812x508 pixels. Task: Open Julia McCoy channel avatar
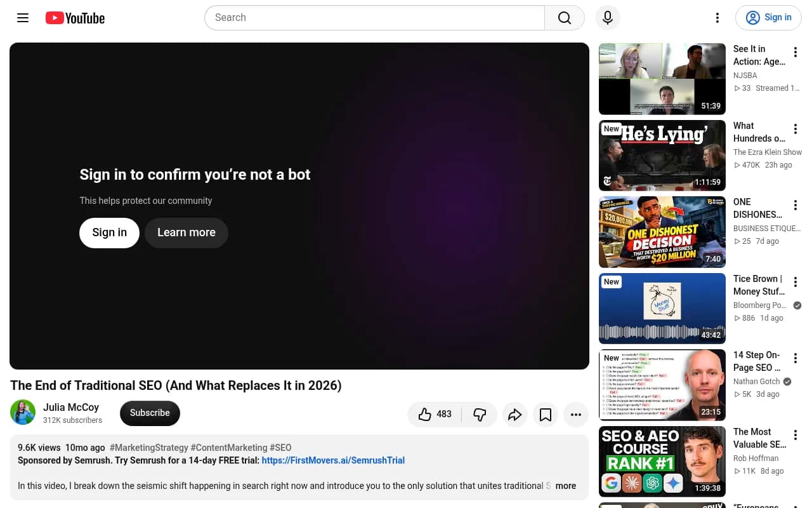(23, 413)
